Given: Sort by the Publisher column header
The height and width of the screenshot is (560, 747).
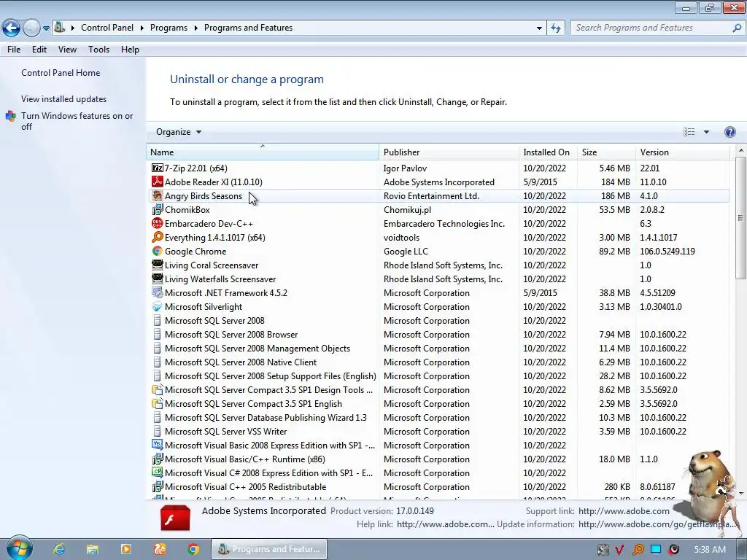Looking at the screenshot, I should (449, 152).
